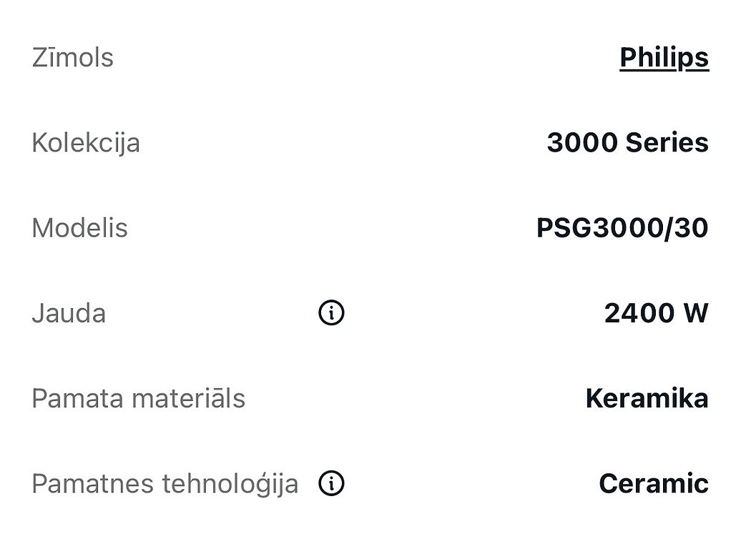Click the Keramika value
Image resolution: width=756 pixels, height=549 pixels.
(x=647, y=398)
